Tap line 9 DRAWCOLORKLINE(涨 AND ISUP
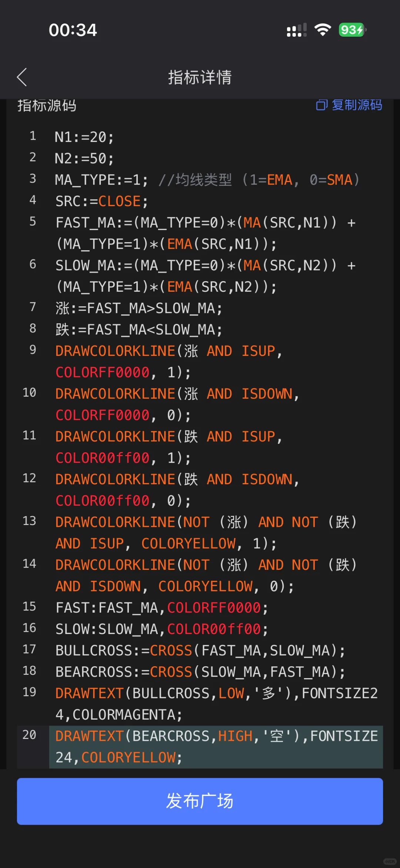The image size is (400, 868). coord(169,362)
